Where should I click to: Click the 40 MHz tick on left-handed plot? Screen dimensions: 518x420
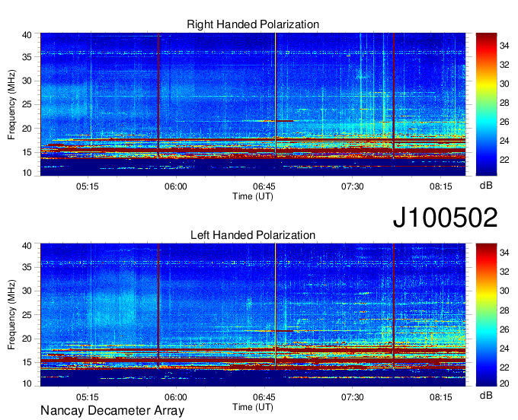coord(27,246)
